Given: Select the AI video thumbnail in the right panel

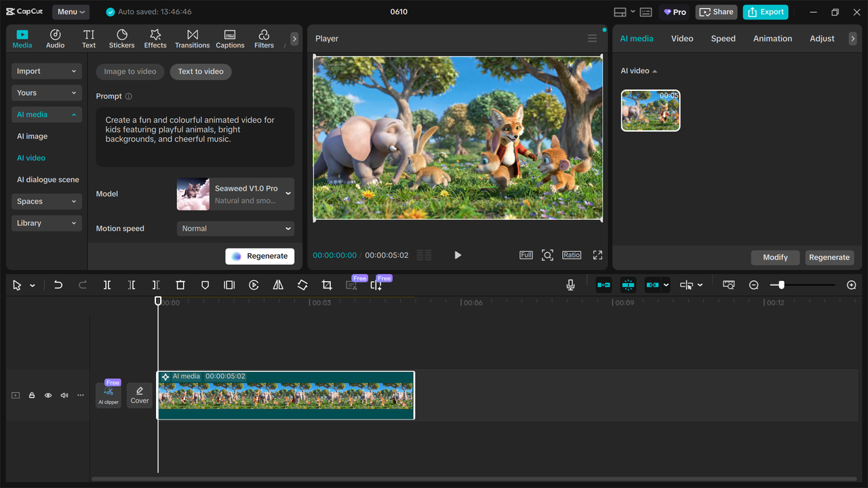Looking at the screenshot, I should pyautogui.click(x=650, y=110).
